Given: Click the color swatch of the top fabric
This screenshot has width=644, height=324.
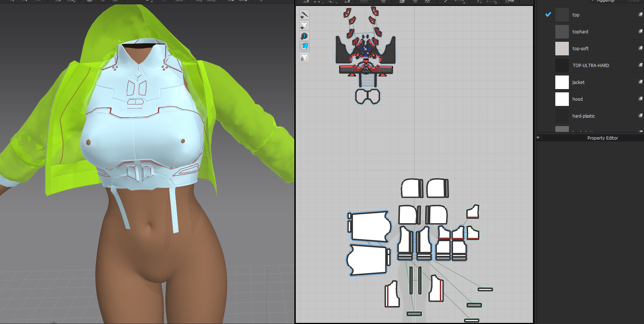Looking at the screenshot, I should [562, 15].
